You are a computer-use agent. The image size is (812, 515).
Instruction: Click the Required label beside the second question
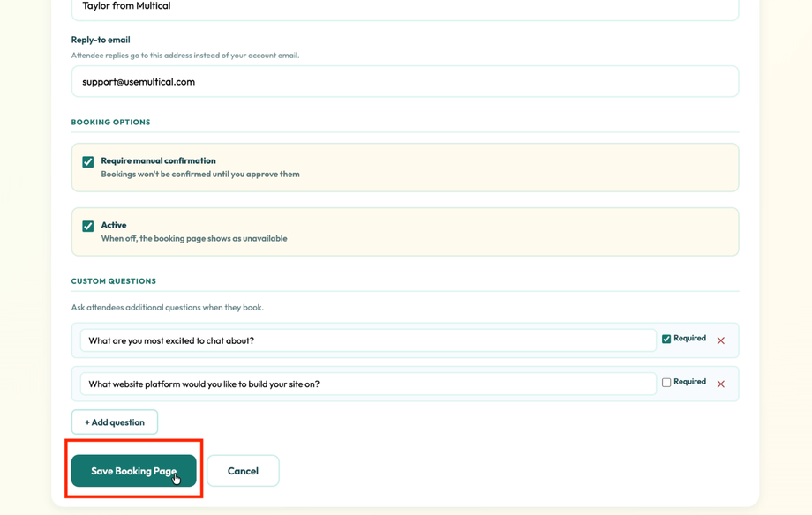689,381
